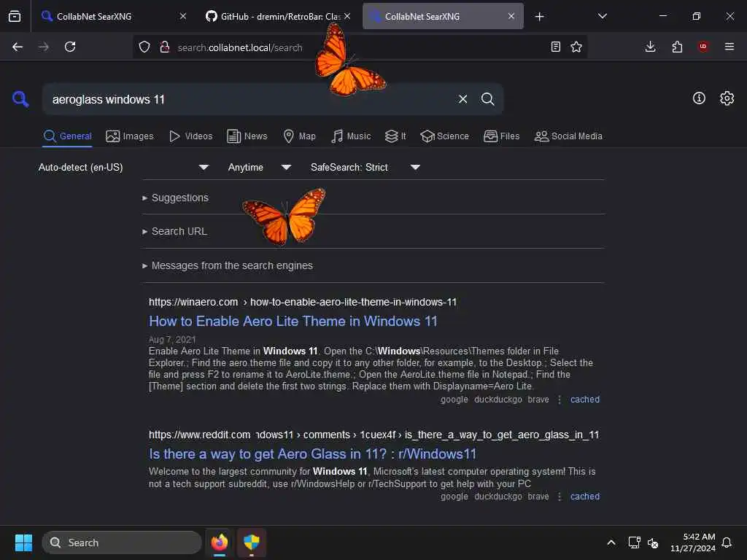Open the network status tray icon
Image resolution: width=747 pixels, height=560 pixels.
point(634,542)
